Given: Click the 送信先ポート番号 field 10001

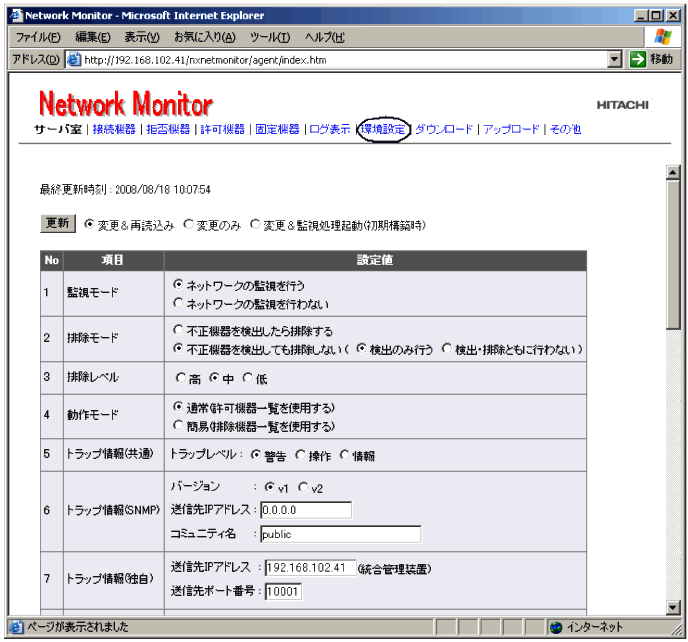Looking at the screenshot, I should click(283, 592).
